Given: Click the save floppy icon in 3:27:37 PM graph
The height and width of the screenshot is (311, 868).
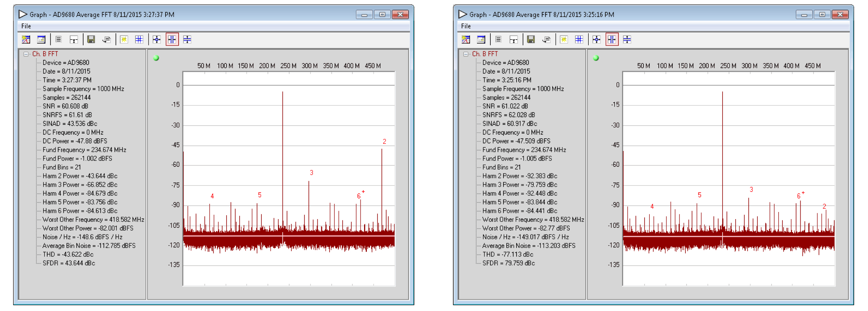Looking at the screenshot, I should coord(91,39).
